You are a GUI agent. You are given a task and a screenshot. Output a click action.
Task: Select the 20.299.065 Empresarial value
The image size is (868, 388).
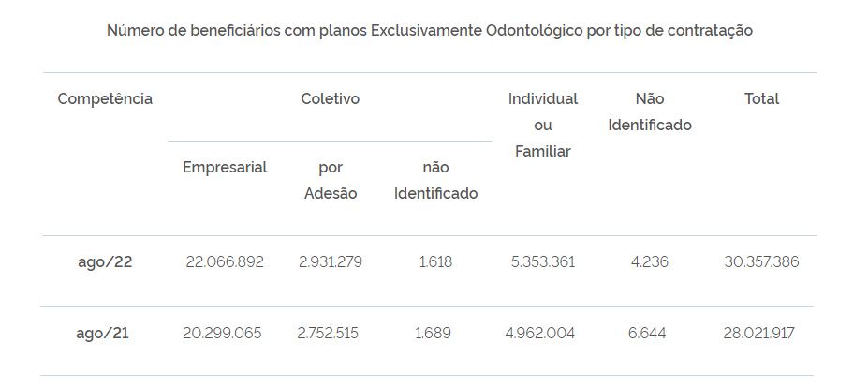(222, 333)
